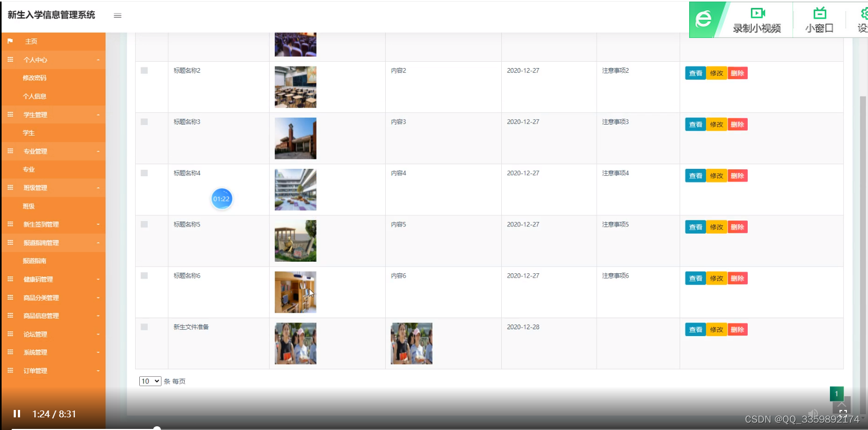This screenshot has height=430, width=868.
Task: Open 学生 submenu item
Action: coord(28,133)
